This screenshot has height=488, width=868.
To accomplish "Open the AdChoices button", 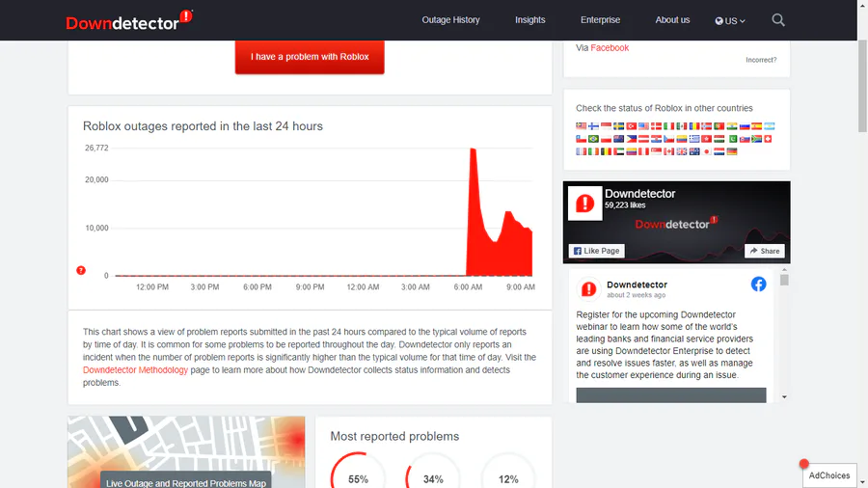I will (x=829, y=475).
